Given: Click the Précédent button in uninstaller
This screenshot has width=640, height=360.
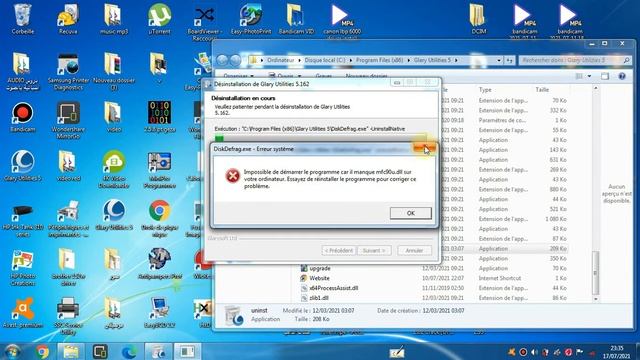Looking at the screenshot, I should [338, 250].
